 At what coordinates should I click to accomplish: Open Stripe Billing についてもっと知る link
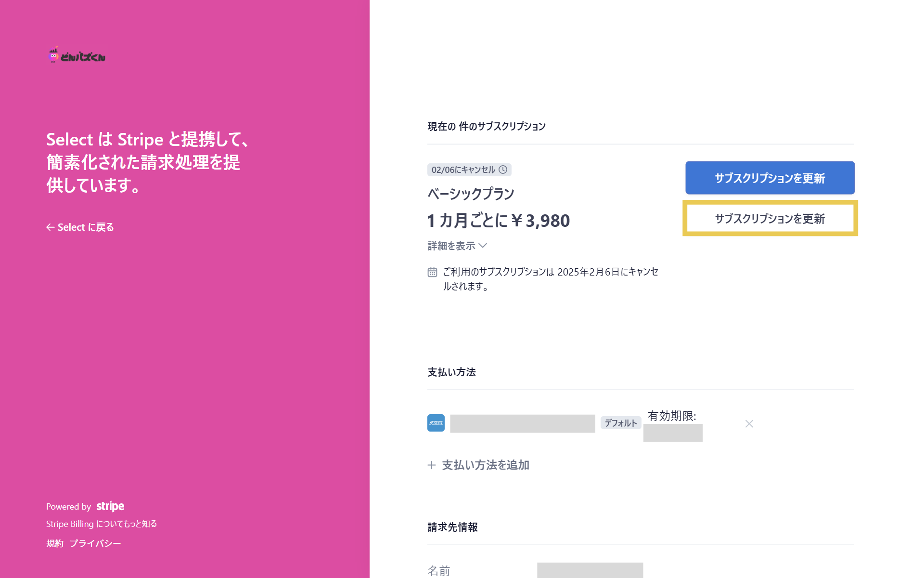tap(102, 524)
